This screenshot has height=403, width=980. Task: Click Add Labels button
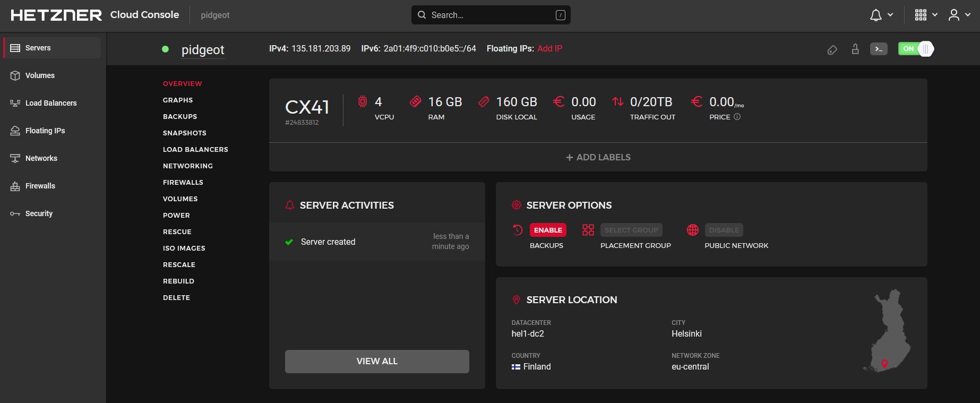pos(598,157)
